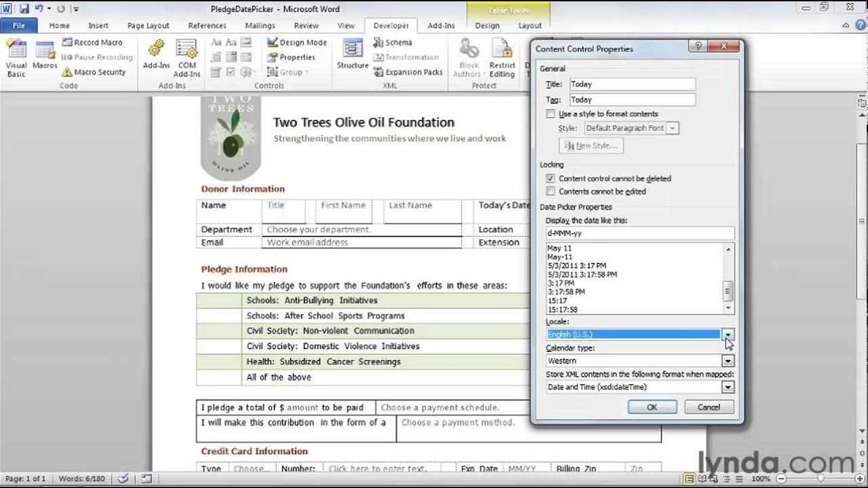The width and height of the screenshot is (868, 488).
Task: Open the Macros list button
Action: (45, 55)
